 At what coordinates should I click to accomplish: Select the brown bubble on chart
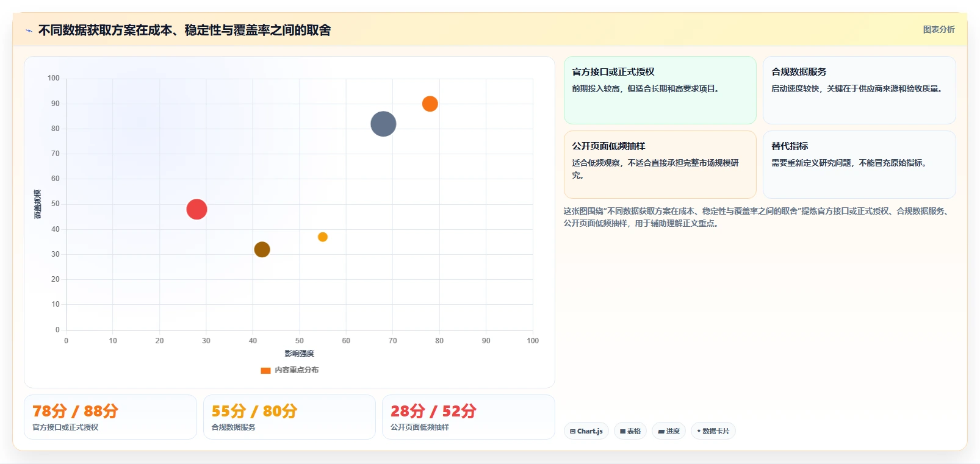[262, 249]
